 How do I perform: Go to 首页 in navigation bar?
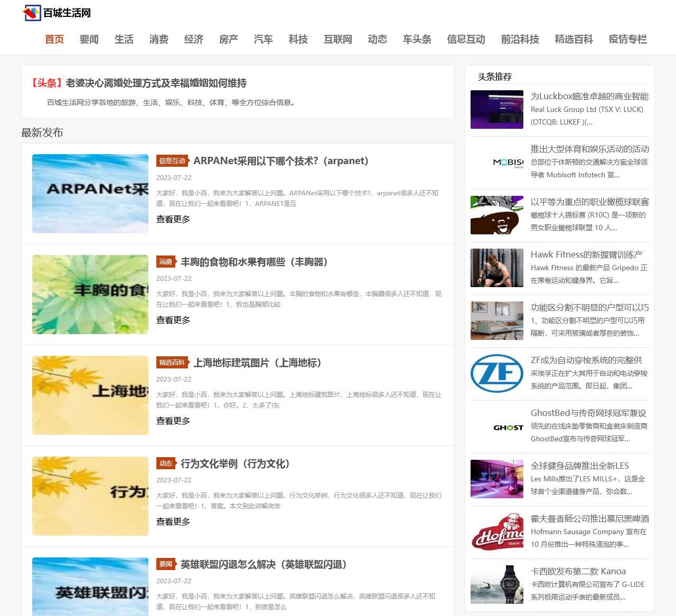pos(54,40)
